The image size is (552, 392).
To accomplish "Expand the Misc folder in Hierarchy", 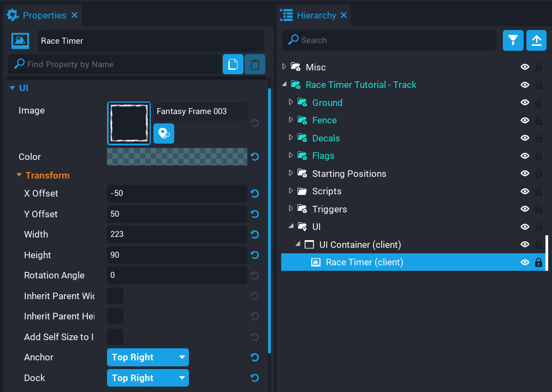I will tap(284, 67).
